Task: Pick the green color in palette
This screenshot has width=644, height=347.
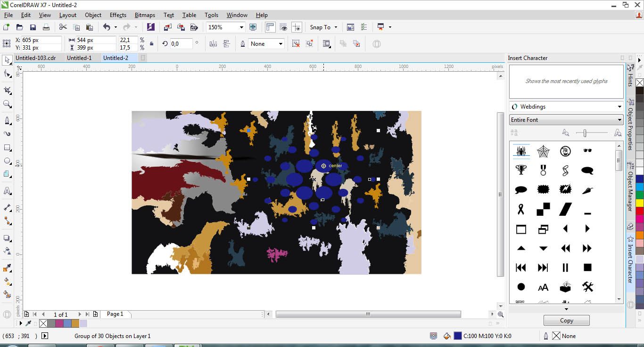Action: [x=640, y=195]
